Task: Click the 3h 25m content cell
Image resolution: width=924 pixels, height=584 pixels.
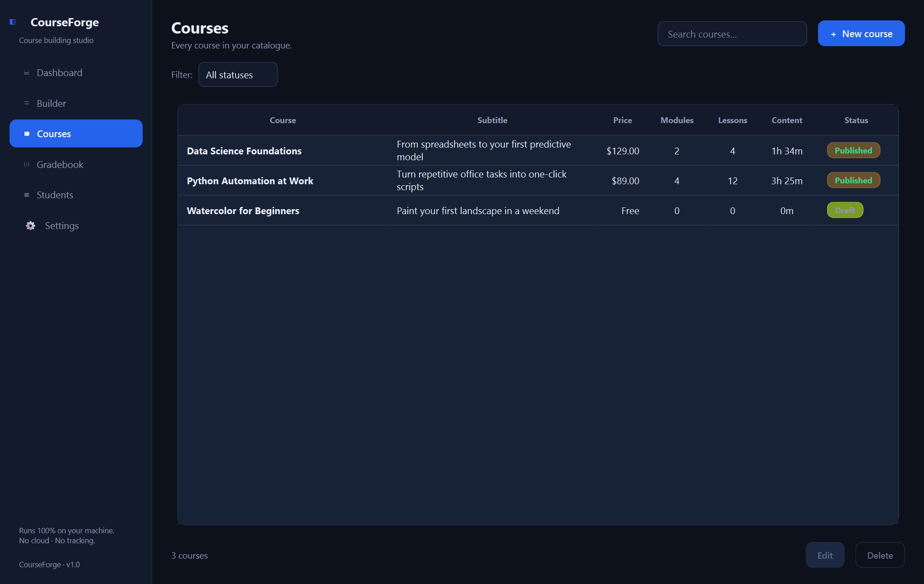Action: pos(787,181)
